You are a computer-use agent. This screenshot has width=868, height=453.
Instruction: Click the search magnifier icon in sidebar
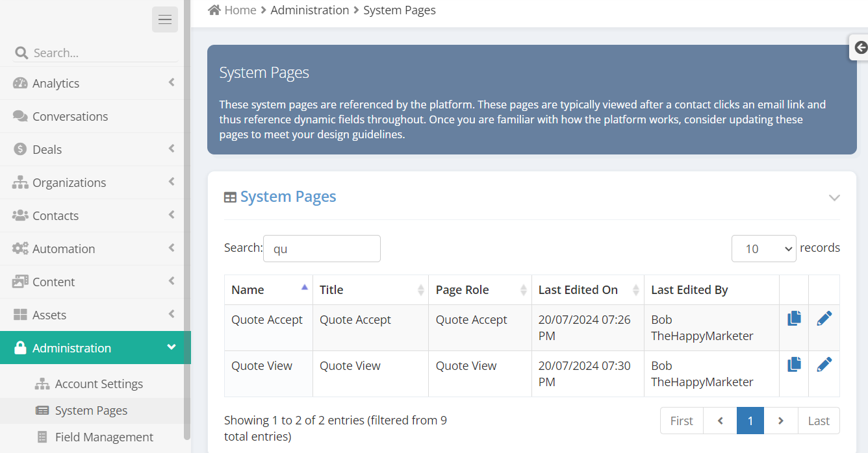(21, 53)
